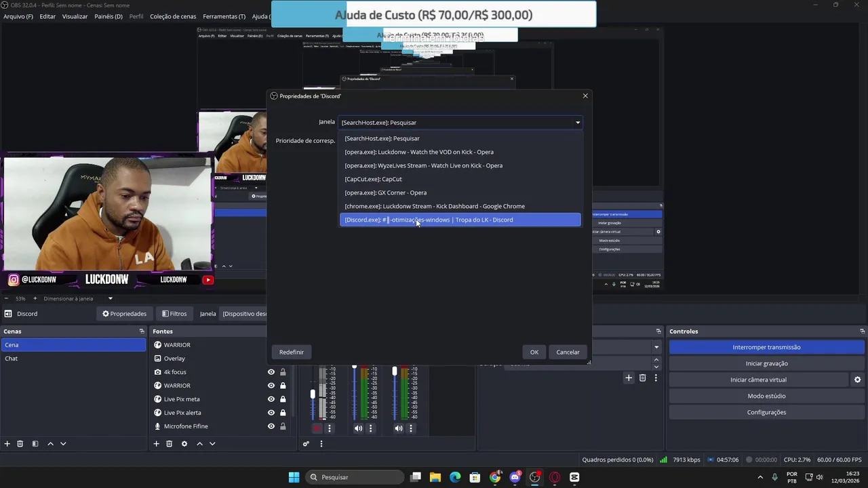The height and width of the screenshot is (488, 868).
Task: Remove selected scene with trash icon
Action: (x=20, y=444)
